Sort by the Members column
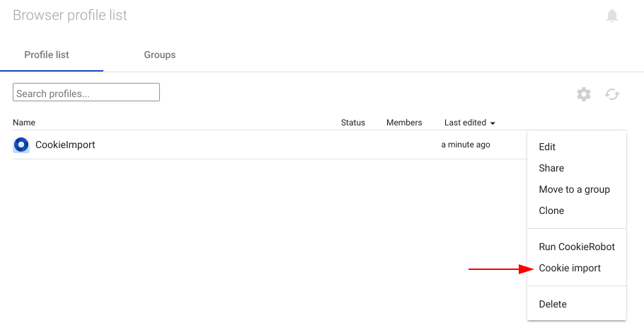 (x=404, y=123)
